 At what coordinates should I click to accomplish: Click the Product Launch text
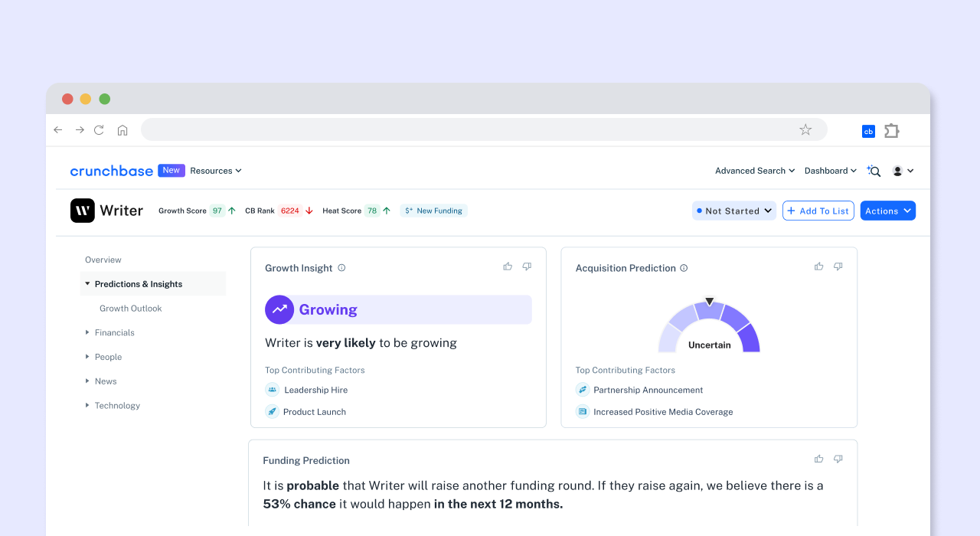[x=315, y=412]
